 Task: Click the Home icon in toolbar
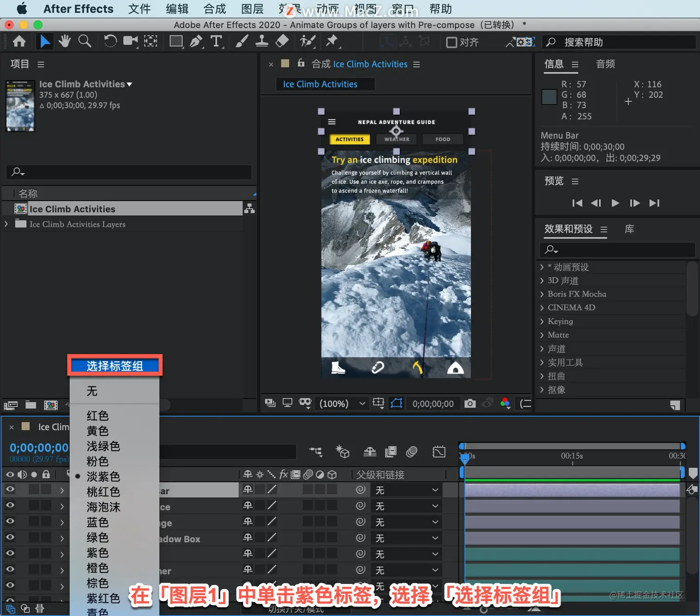[19, 42]
